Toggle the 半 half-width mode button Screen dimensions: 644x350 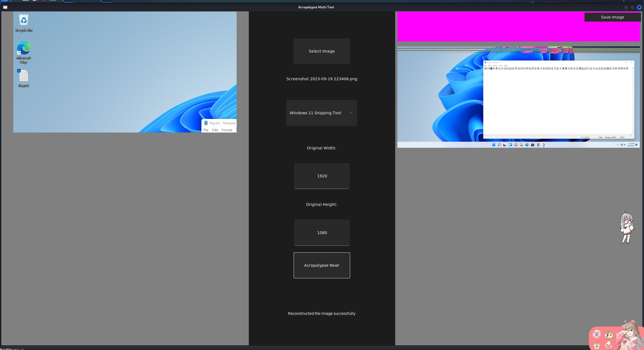click(597, 346)
